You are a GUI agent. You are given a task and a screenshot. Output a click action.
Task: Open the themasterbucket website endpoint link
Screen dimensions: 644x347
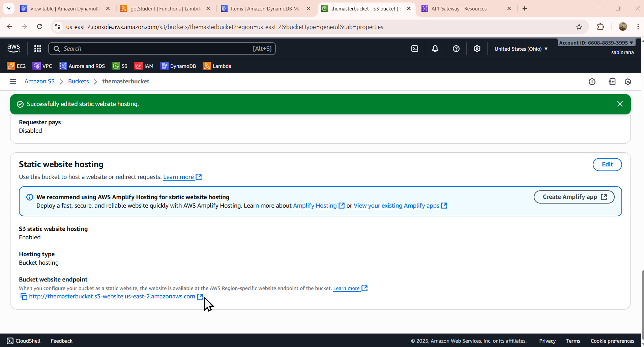[112, 296]
